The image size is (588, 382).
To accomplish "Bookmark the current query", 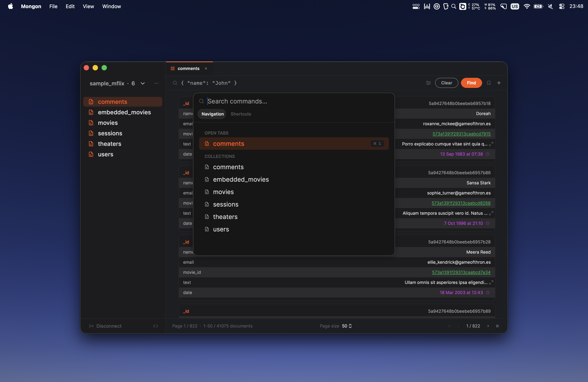I will pos(489,83).
